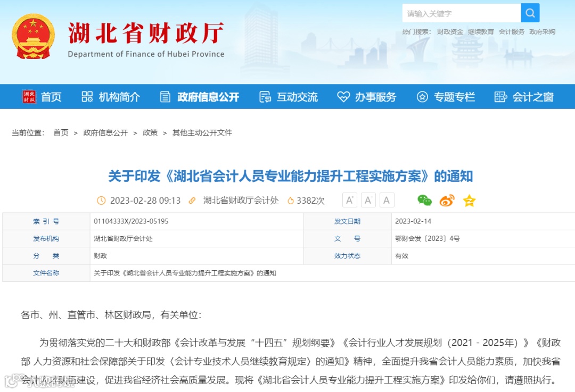
Task: Click the keyword search input field
Action: pyautogui.click(x=461, y=13)
